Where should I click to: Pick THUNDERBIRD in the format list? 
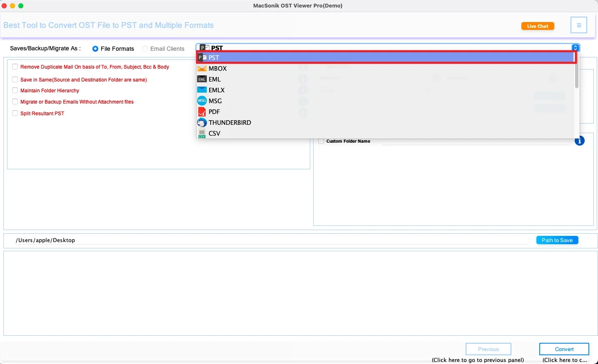(385, 122)
